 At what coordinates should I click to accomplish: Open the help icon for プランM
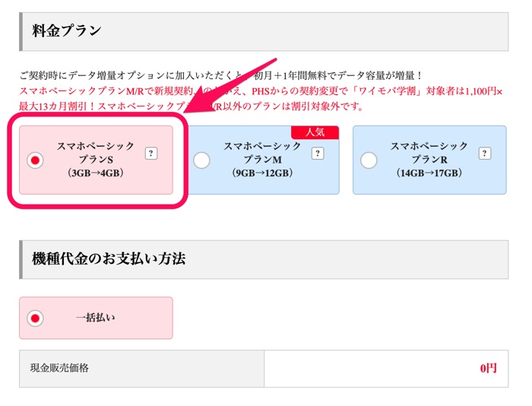point(318,154)
